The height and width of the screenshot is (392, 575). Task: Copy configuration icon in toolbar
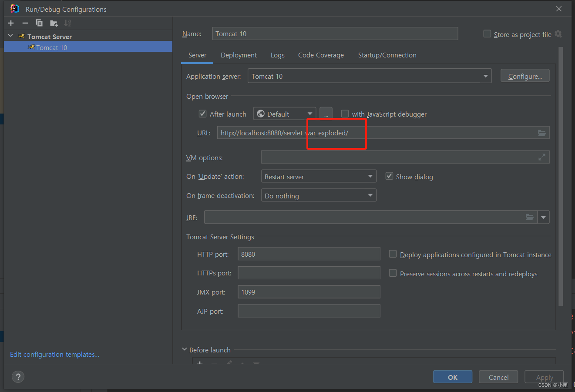click(x=39, y=23)
